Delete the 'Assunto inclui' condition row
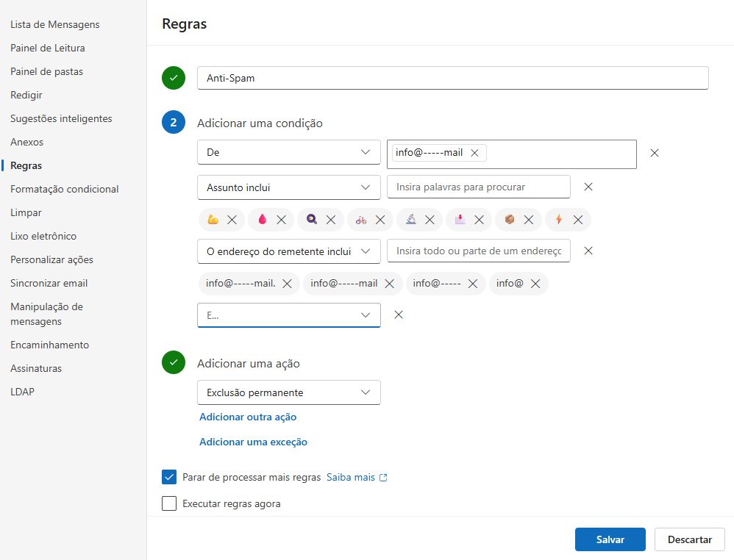 [588, 187]
